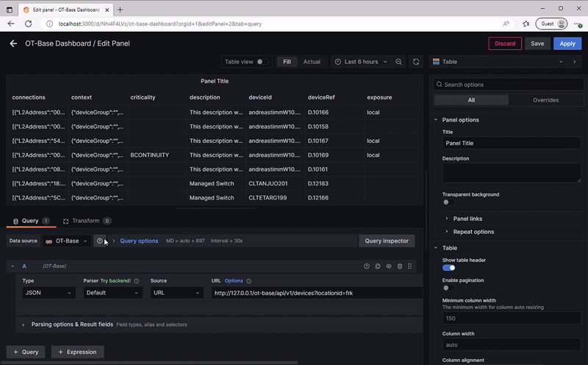Click the Grafana favicon browser tab
This screenshot has height=365, width=588.
pyautogui.click(x=26, y=10)
